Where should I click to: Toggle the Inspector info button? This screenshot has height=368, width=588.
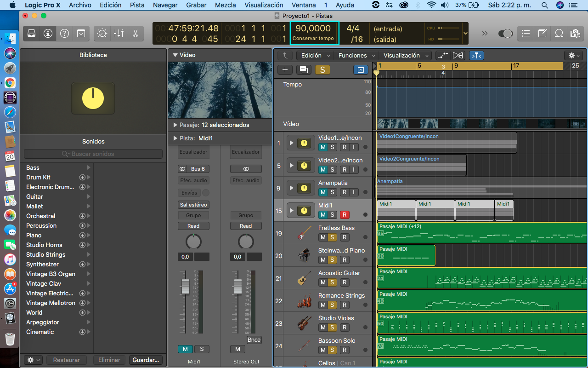48,34
